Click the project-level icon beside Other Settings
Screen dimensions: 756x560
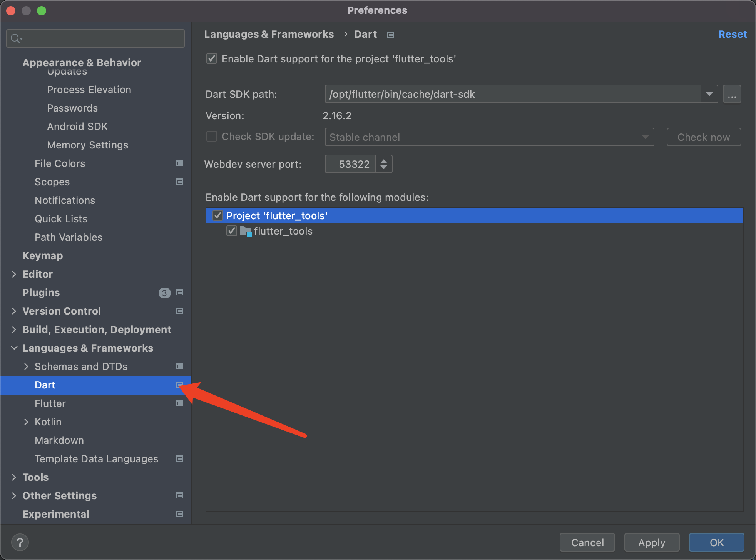179,495
